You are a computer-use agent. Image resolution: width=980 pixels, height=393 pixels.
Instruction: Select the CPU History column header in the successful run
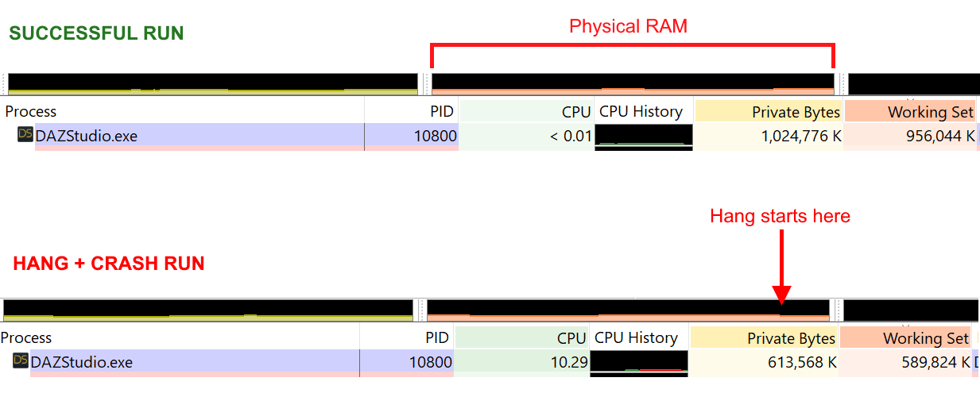[641, 112]
